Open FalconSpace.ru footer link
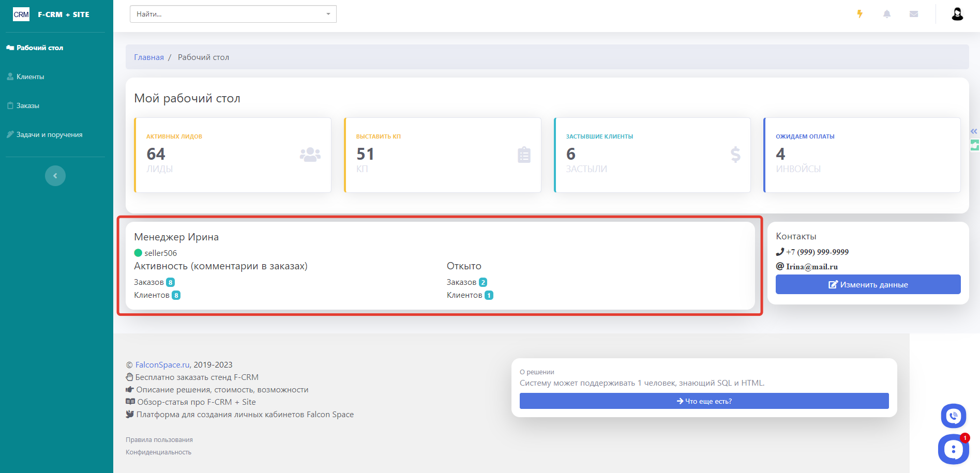The width and height of the screenshot is (980, 473). click(x=163, y=365)
